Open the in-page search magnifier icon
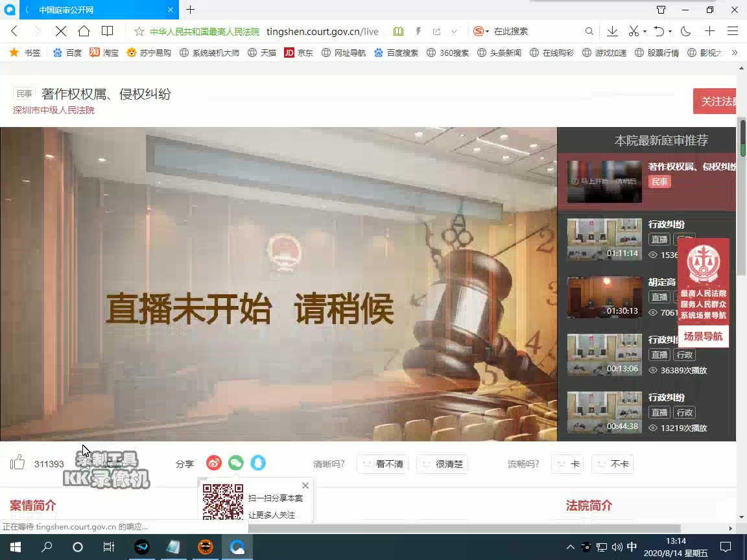This screenshot has width=747, height=560. (589, 30)
